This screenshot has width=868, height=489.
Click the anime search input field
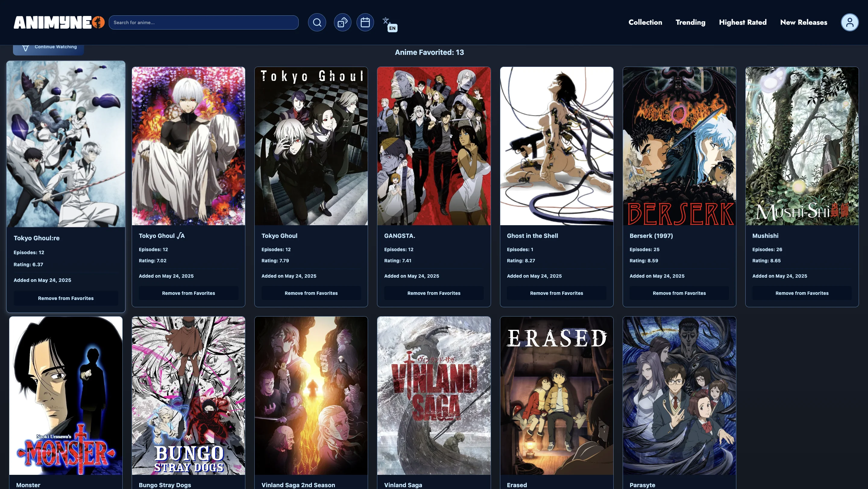tap(203, 22)
